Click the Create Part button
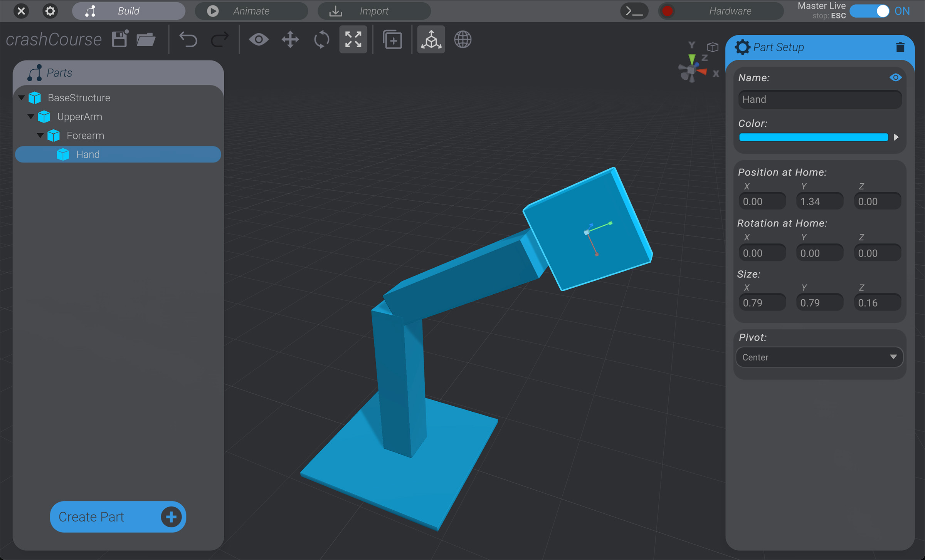 click(117, 517)
